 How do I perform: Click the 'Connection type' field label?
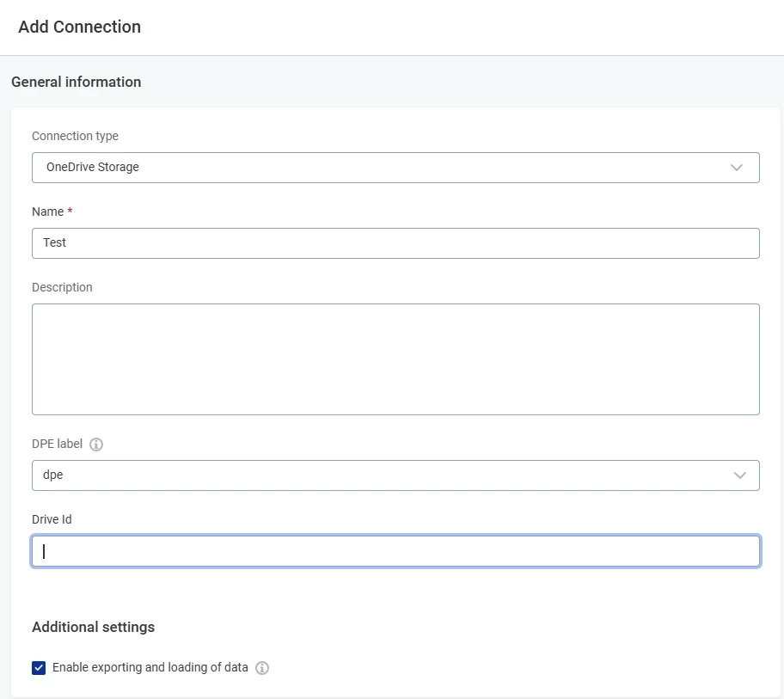pyautogui.click(x=75, y=136)
